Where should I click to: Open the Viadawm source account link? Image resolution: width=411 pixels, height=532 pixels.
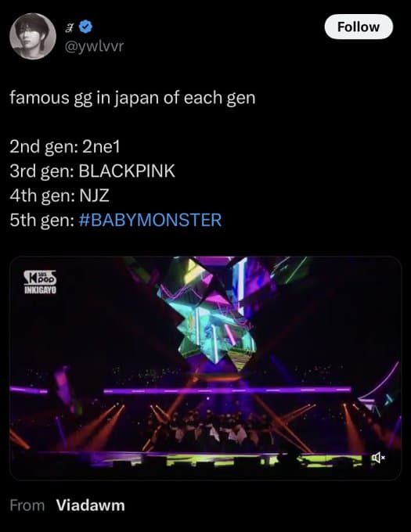(90, 505)
